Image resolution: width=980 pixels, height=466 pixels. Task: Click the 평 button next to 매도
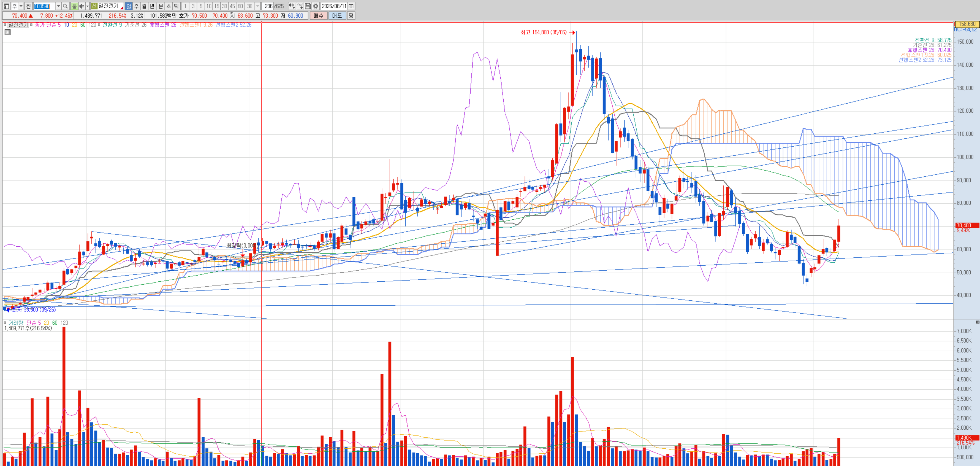[351, 16]
